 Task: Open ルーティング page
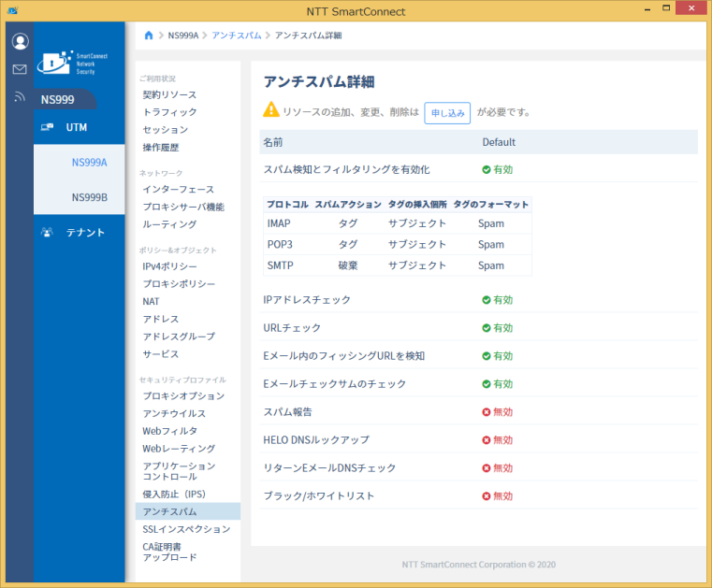pyautogui.click(x=169, y=224)
